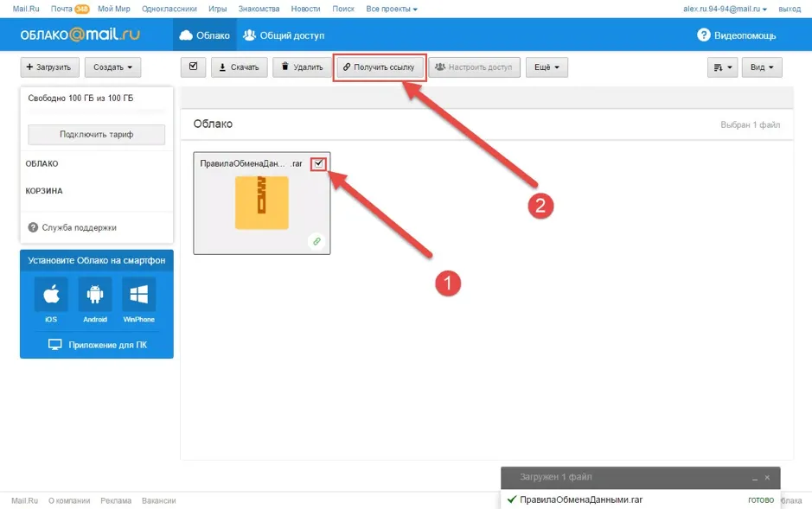Click the Облако@mail.ru logo
Screen dimensions: 812x509
(80, 35)
